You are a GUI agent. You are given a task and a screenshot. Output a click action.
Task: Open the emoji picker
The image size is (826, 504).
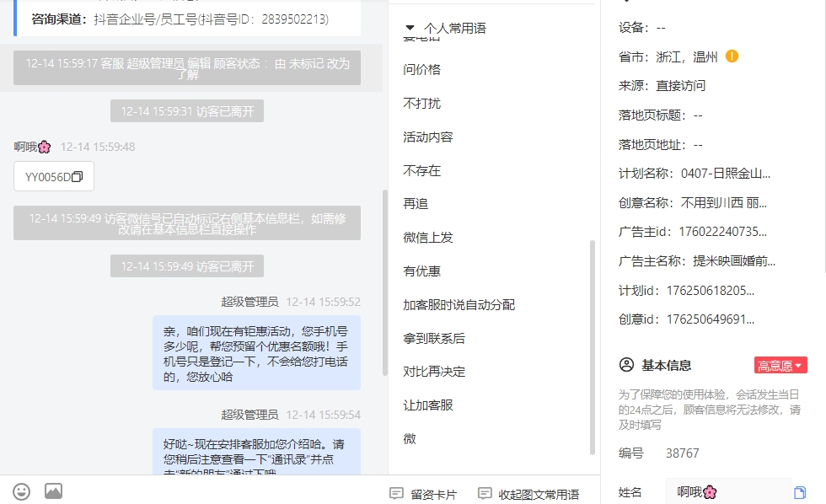tap(22, 491)
